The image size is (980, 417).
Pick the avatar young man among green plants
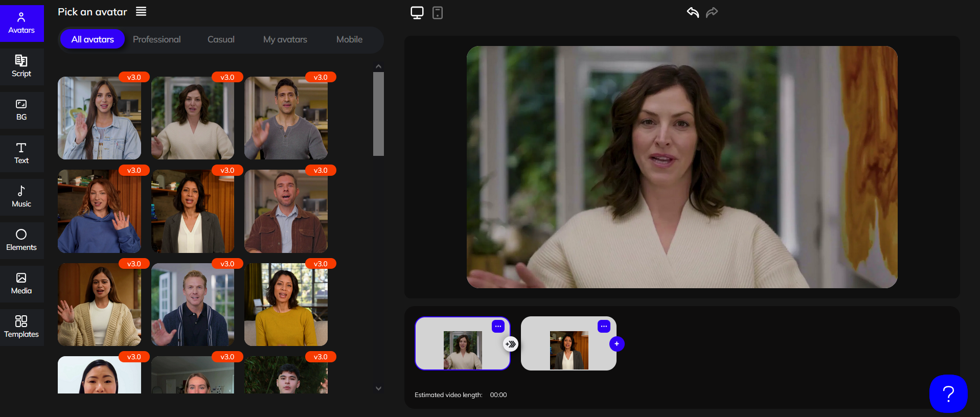click(286, 375)
